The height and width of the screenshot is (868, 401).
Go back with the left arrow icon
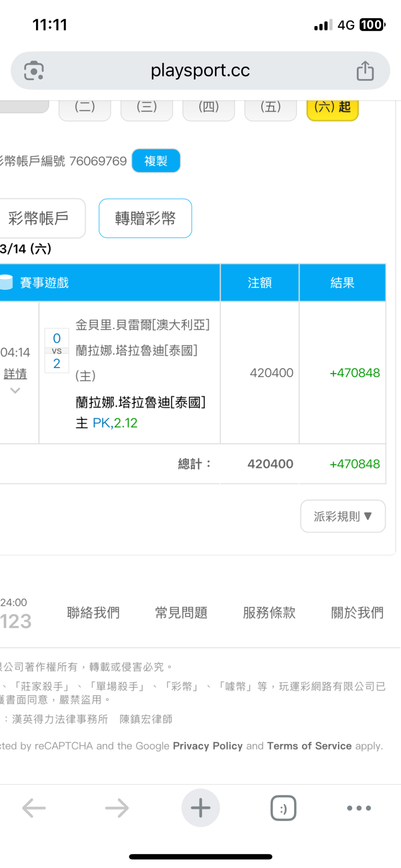[x=34, y=808]
